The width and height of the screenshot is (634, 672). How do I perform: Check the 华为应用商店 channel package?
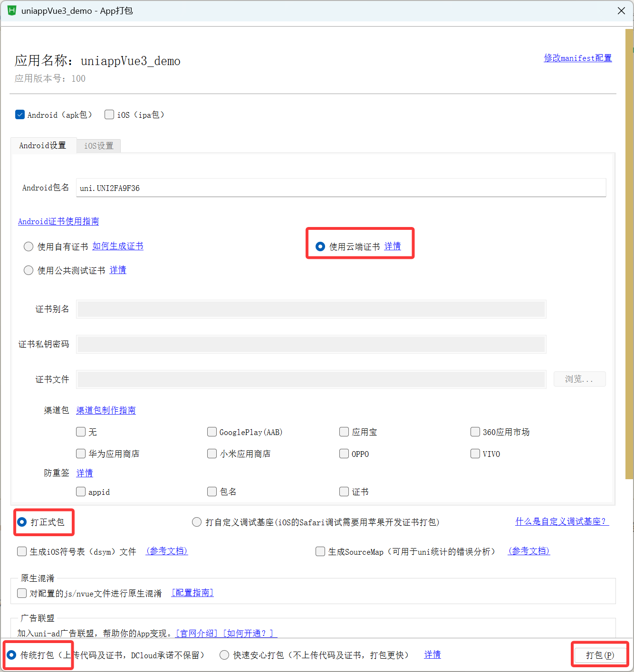[x=81, y=454]
